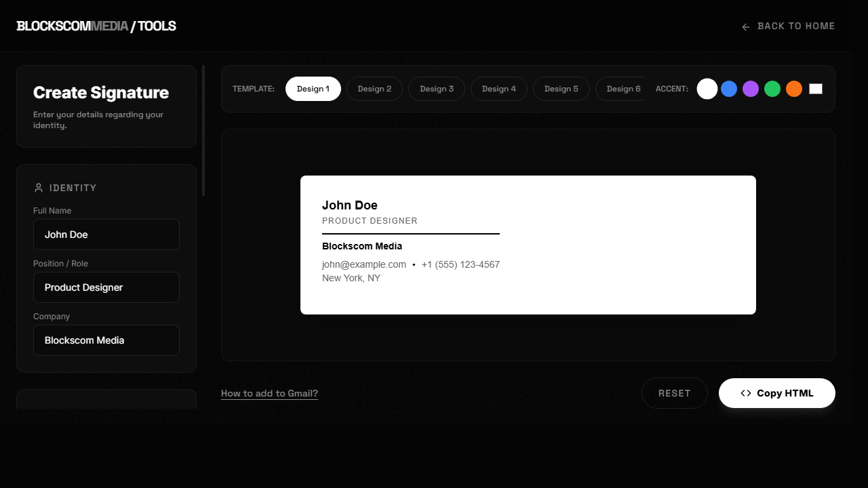Switch to the Design 3 template
868x488 pixels.
[x=436, y=88]
